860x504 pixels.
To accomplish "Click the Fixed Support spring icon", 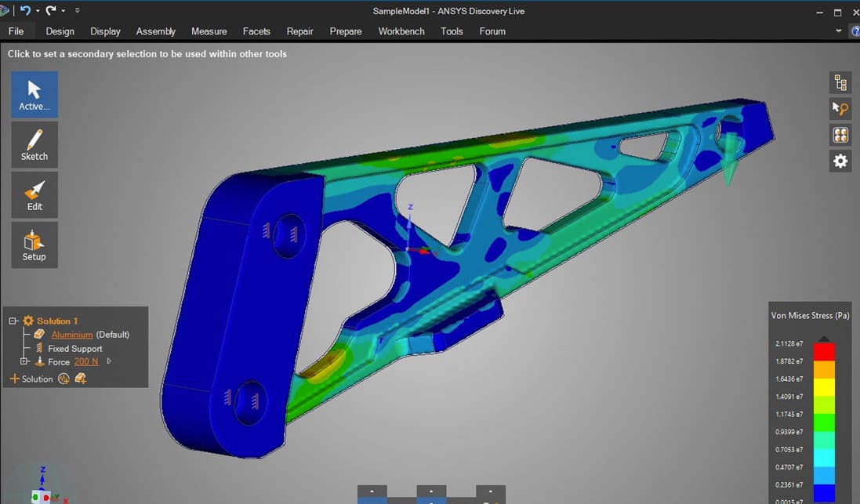I will click(x=39, y=348).
